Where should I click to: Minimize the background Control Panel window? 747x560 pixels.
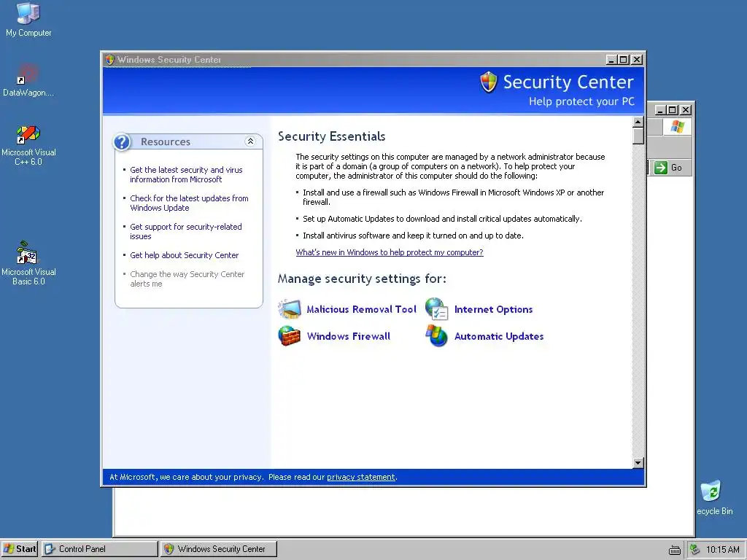[x=660, y=110]
